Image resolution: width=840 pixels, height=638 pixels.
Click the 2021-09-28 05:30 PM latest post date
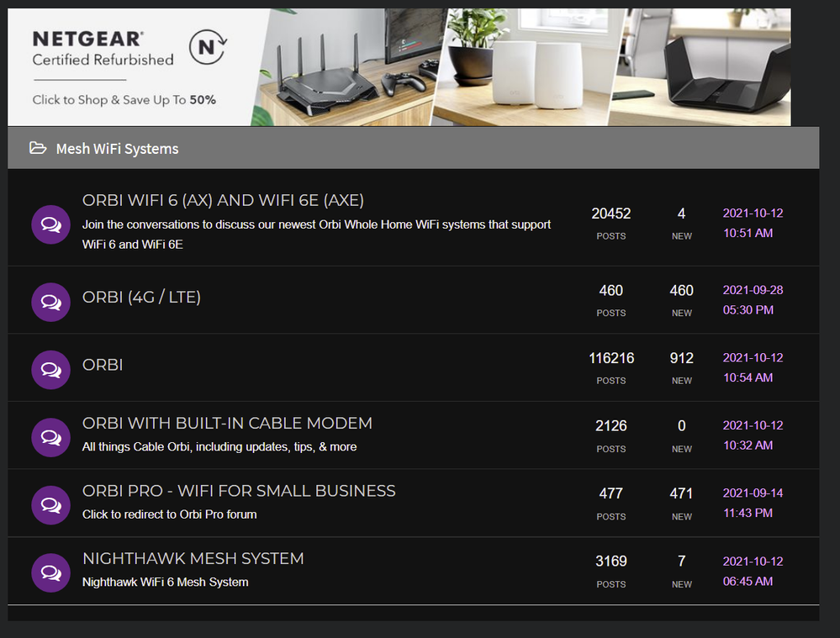click(753, 300)
